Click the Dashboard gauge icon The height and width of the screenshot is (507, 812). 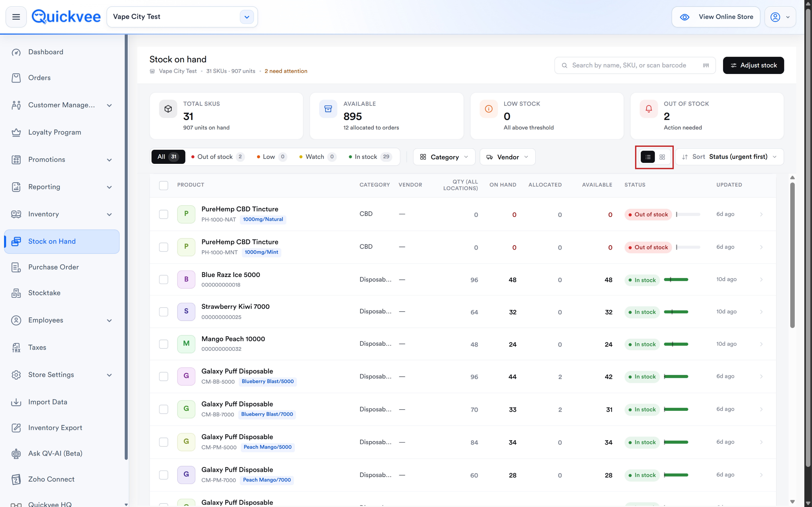coord(16,52)
